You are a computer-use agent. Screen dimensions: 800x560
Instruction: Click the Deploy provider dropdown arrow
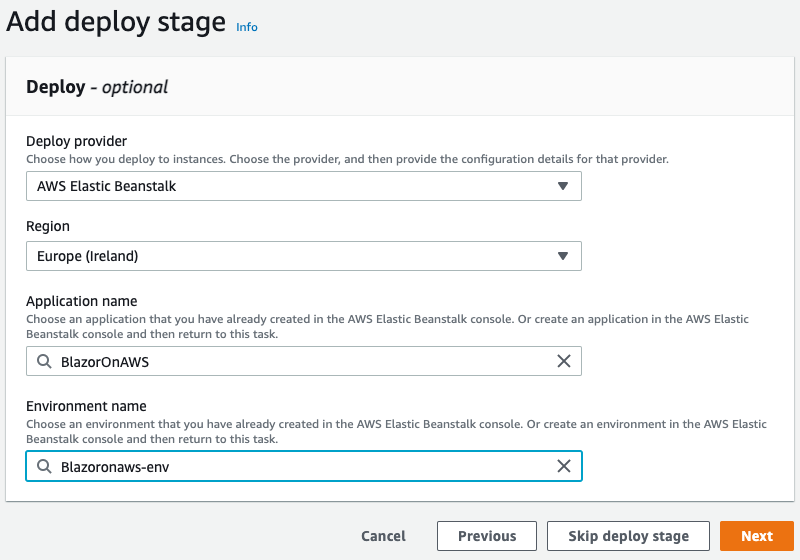coord(563,186)
